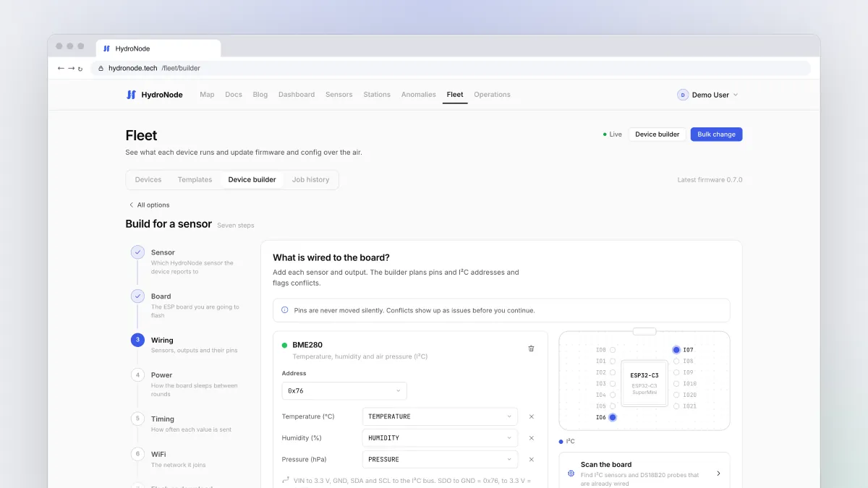Click the Power step label

[x=161, y=375]
